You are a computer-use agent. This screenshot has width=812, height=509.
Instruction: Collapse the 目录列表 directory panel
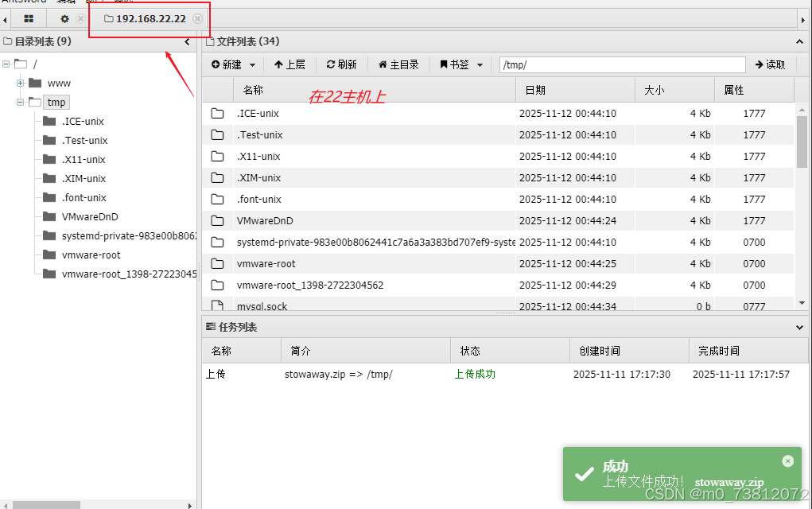(x=187, y=41)
